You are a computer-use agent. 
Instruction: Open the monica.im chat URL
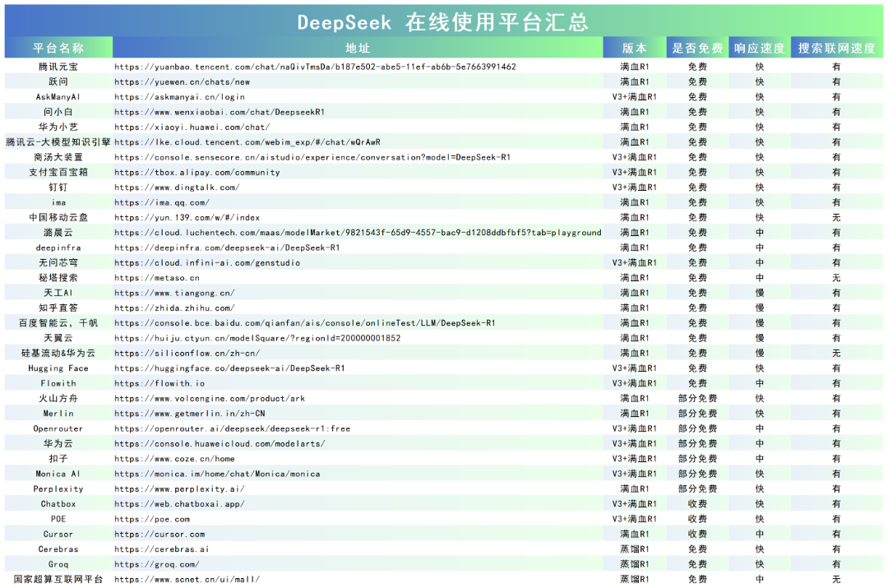pyautogui.click(x=217, y=475)
